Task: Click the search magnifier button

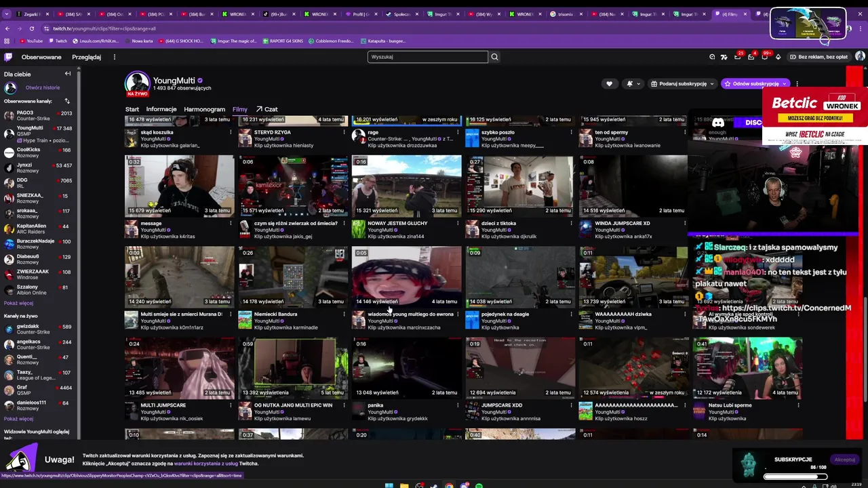Action: (x=494, y=57)
